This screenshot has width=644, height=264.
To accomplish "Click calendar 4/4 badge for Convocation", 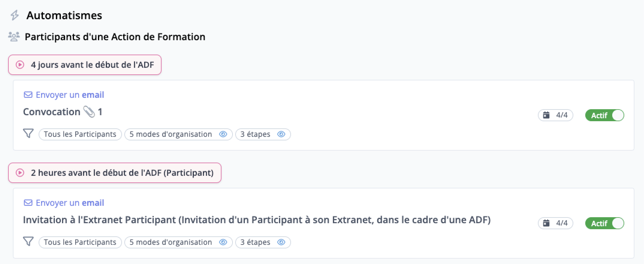I will click(x=555, y=115).
